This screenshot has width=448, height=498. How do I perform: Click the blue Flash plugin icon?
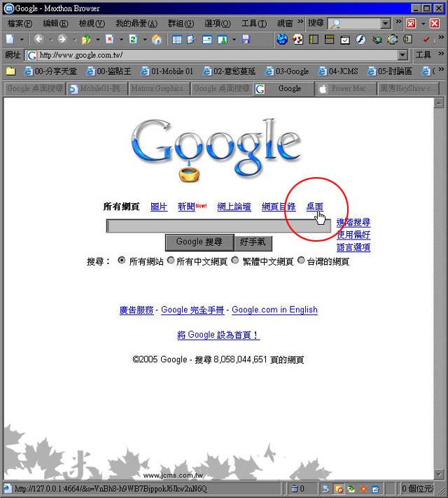(x=360, y=39)
